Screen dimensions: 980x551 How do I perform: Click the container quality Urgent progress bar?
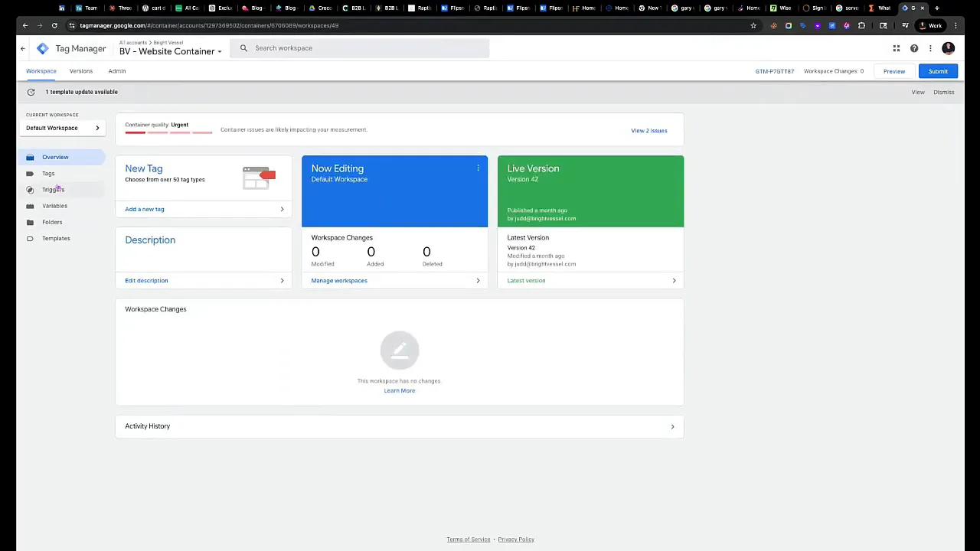(x=168, y=132)
